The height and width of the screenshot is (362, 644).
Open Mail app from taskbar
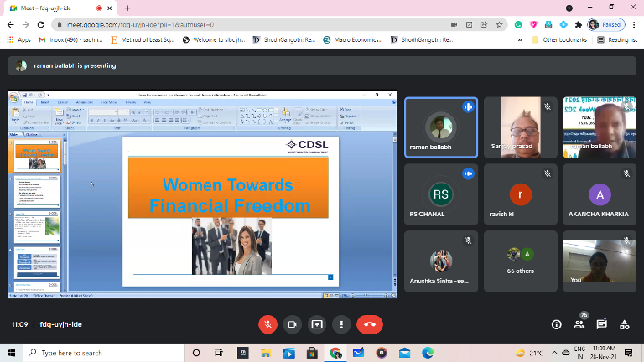point(404,353)
